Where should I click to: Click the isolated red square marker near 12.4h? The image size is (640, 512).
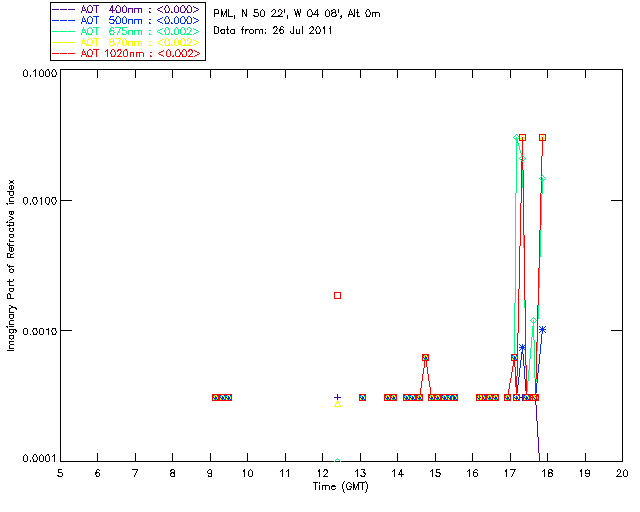[337, 295]
